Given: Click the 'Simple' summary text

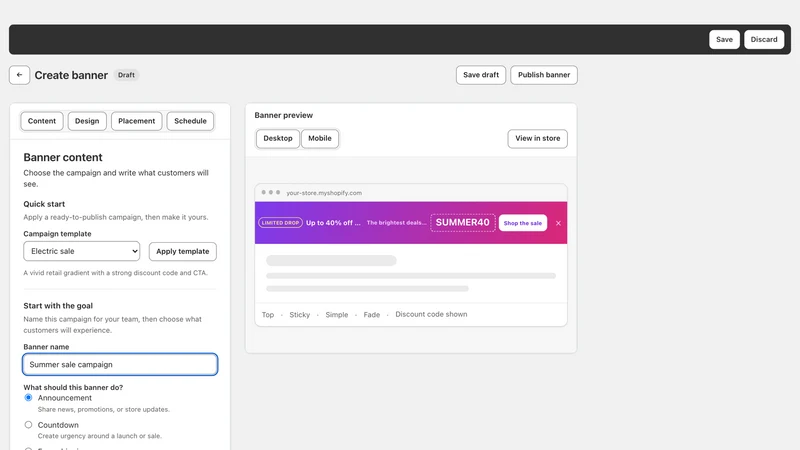Looking at the screenshot, I should tap(337, 315).
